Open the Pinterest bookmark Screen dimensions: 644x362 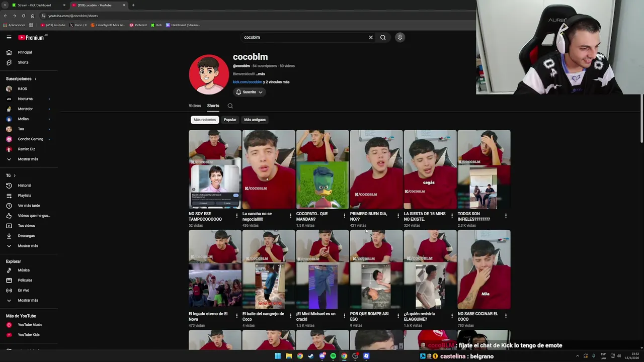138,25
